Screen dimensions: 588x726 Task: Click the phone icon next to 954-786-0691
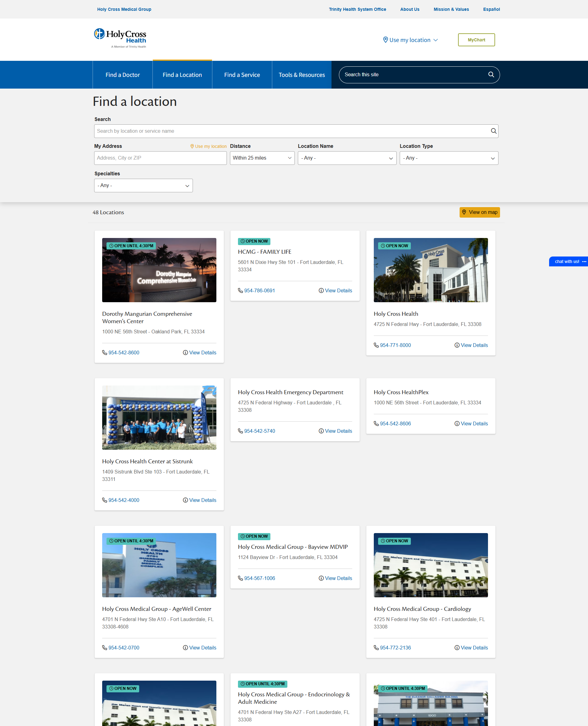240,291
